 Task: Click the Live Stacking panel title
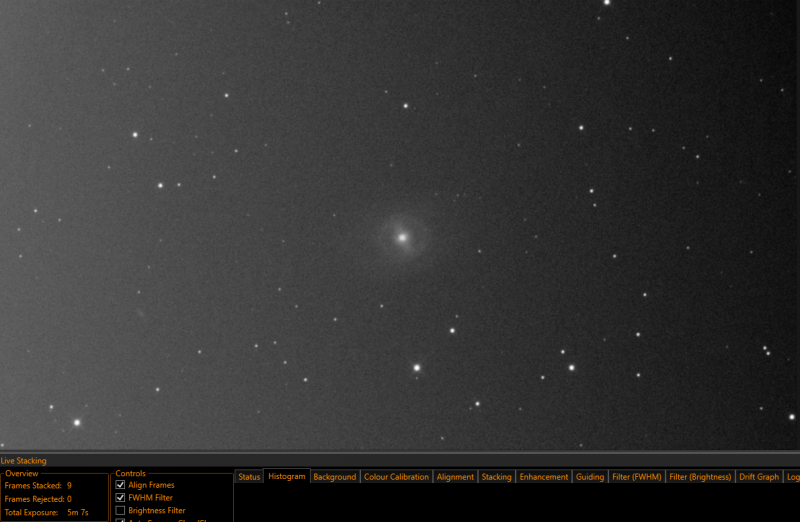pyautogui.click(x=23, y=461)
